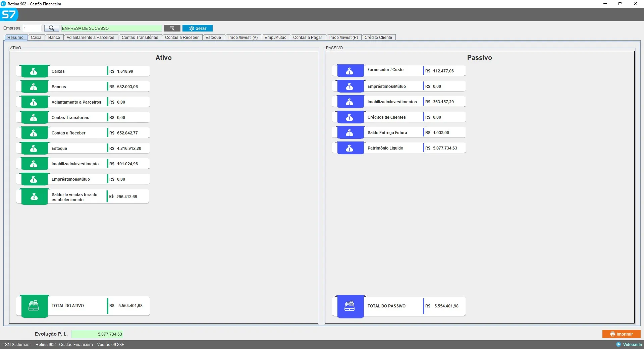Click the magnifier search icon beside Empresa
The width and height of the screenshot is (644, 349).
52,28
